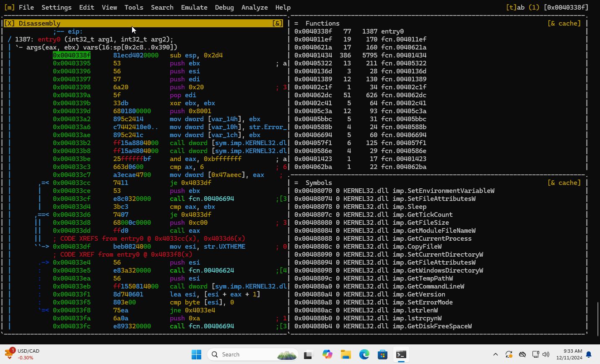The width and height of the screenshot is (600, 364).
Task: Open the Debug menu
Action: (224, 8)
